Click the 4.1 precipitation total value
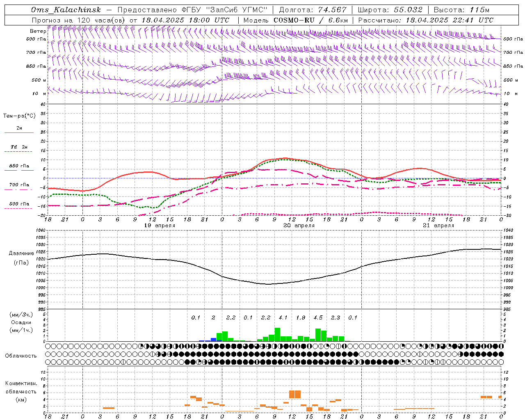 [x=283, y=317]
